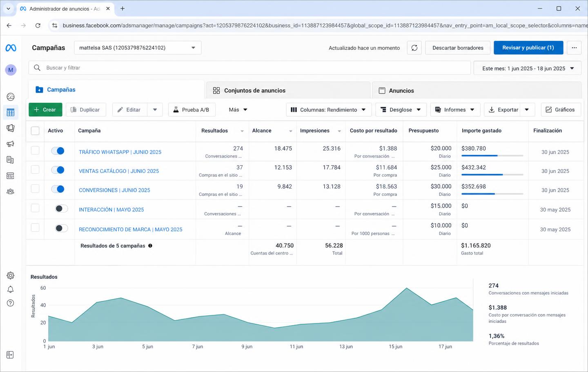Viewport: 588px width, 372px height.
Task: Disable the VENTAS CATÁLOGO campaign switch
Action: [58, 170]
